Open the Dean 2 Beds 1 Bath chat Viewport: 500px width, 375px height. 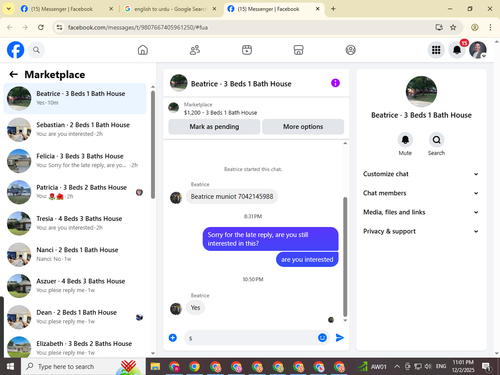[x=75, y=317]
